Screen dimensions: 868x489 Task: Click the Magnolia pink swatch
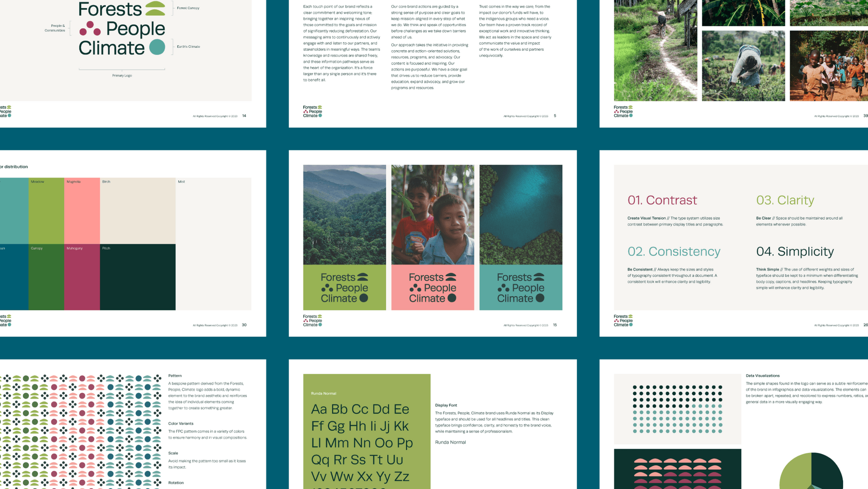(x=82, y=210)
